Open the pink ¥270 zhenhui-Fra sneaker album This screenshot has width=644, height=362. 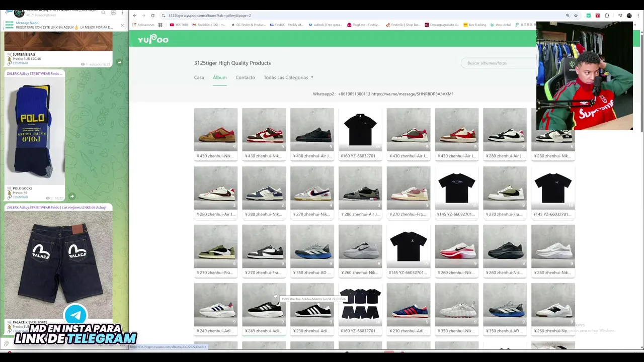pyautogui.click(x=409, y=188)
